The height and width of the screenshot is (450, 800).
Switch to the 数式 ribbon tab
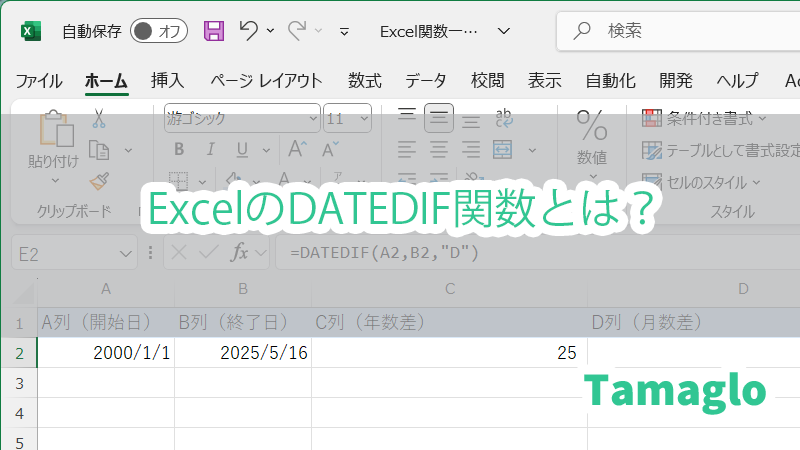tap(364, 81)
